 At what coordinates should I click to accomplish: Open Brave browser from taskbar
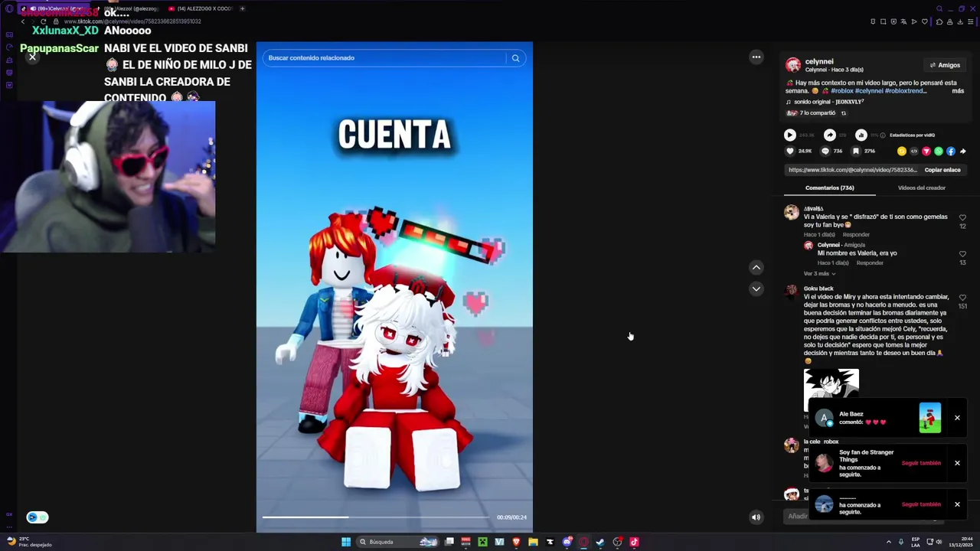coord(516,542)
